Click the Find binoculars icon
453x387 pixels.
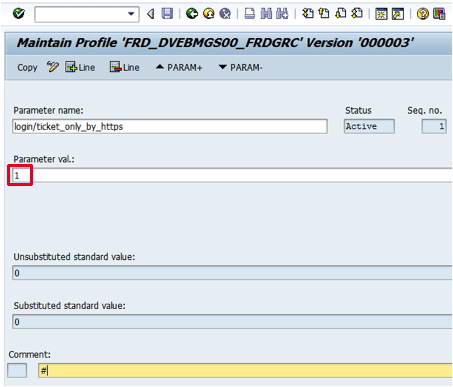(x=266, y=14)
